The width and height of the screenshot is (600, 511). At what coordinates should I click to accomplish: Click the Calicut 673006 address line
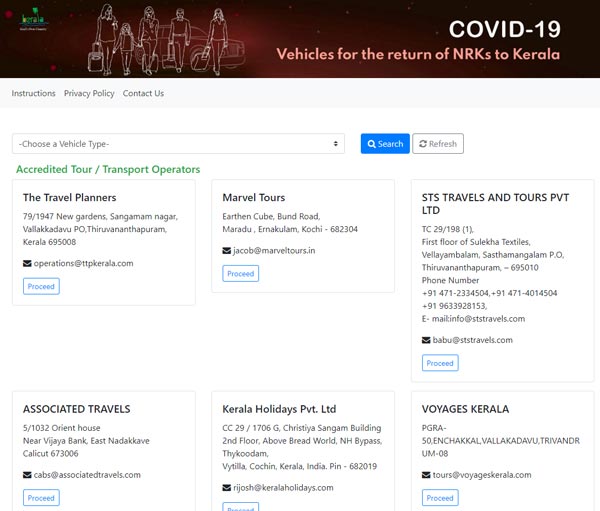coord(51,454)
